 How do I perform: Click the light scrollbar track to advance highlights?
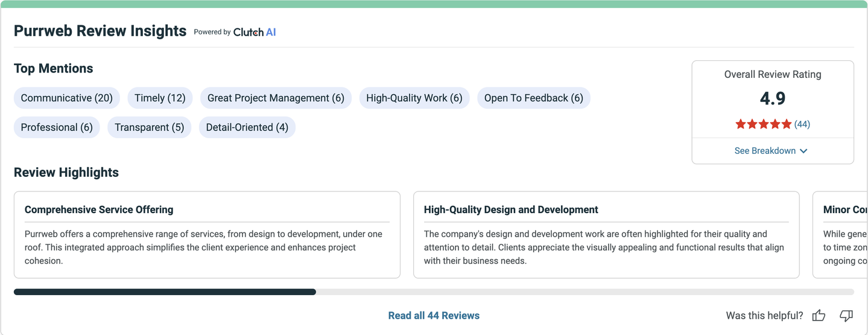click(585, 292)
